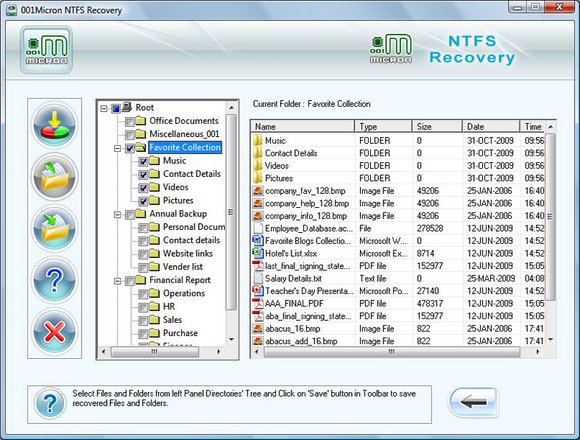This screenshot has width=580, height=440.
Task: Click the PowerPoint icon of Teacher's Day Presentation
Action: (x=258, y=291)
